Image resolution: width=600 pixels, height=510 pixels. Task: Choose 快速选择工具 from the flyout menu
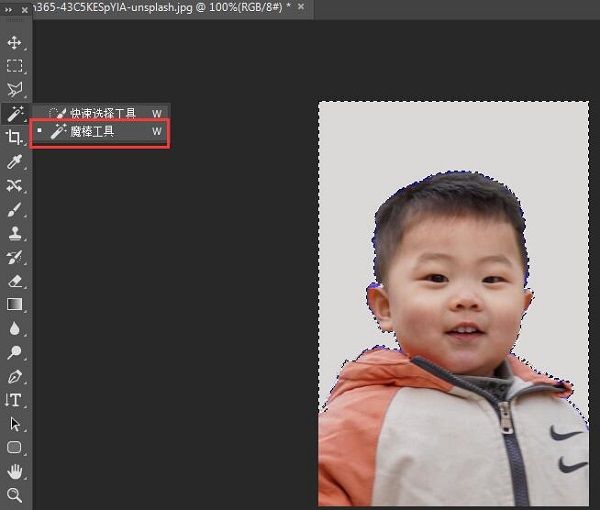pyautogui.click(x=102, y=114)
